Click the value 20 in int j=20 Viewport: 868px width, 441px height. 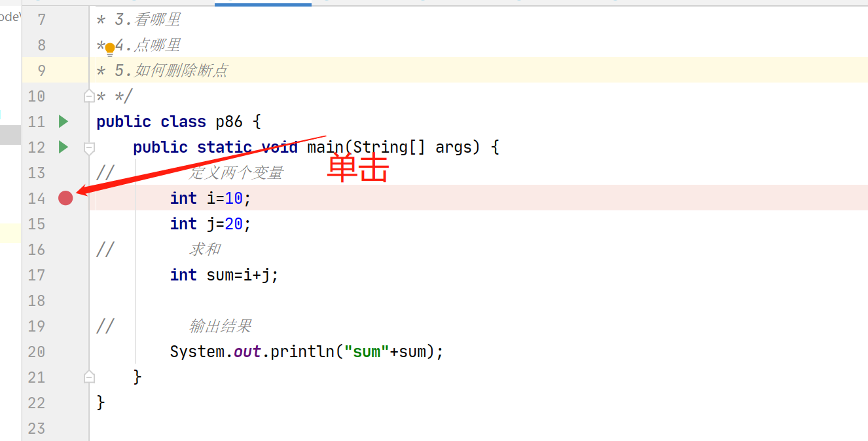pos(234,224)
